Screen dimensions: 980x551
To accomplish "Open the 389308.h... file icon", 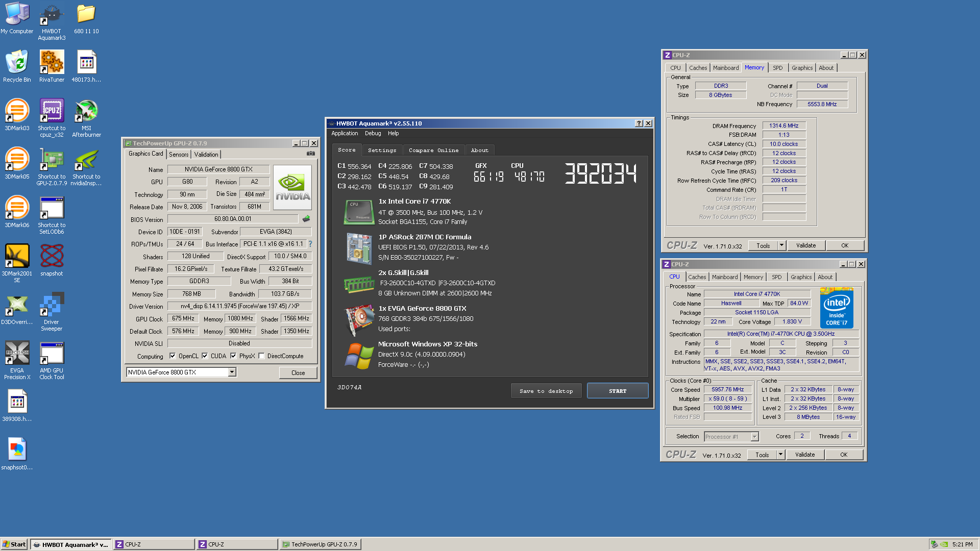I will (x=17, y=406).
